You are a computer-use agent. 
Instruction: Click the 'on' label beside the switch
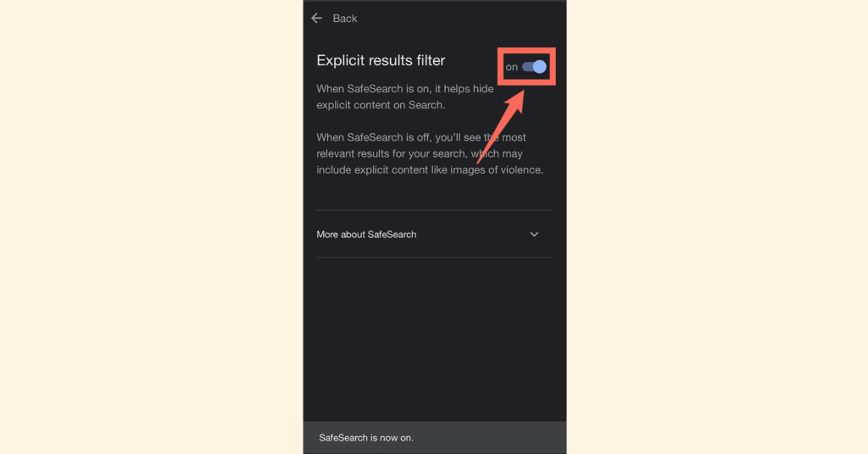click(x=511, y=67)
